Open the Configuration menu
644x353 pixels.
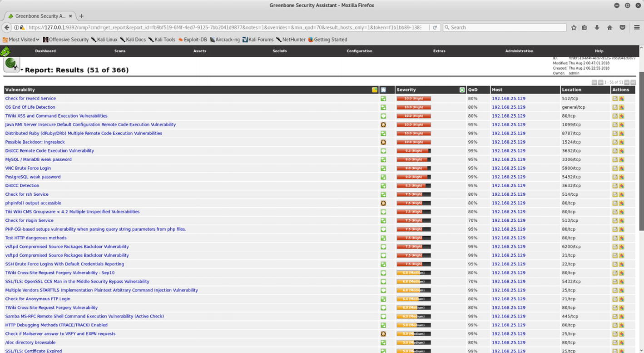point(359,51)
